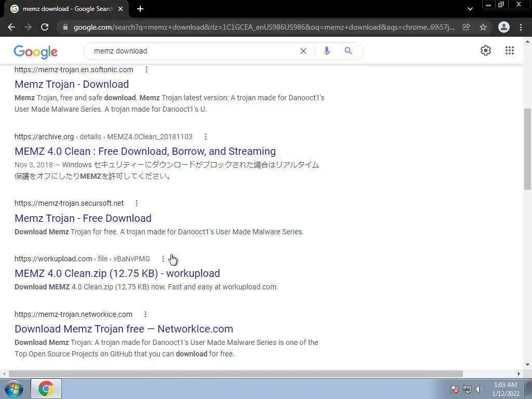Open 'MEMZ 4.0 Clean.zip' workupload result

point(117,273)
